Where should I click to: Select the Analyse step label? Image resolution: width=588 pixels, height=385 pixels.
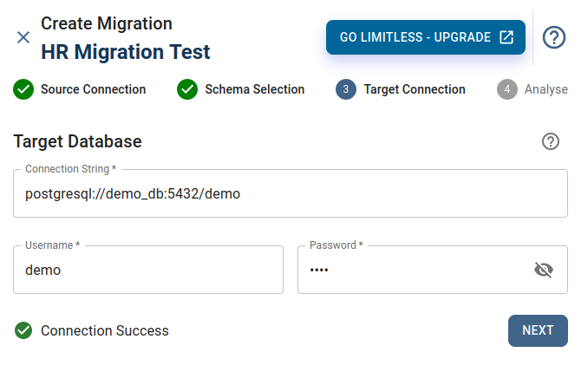click(546, 89)
